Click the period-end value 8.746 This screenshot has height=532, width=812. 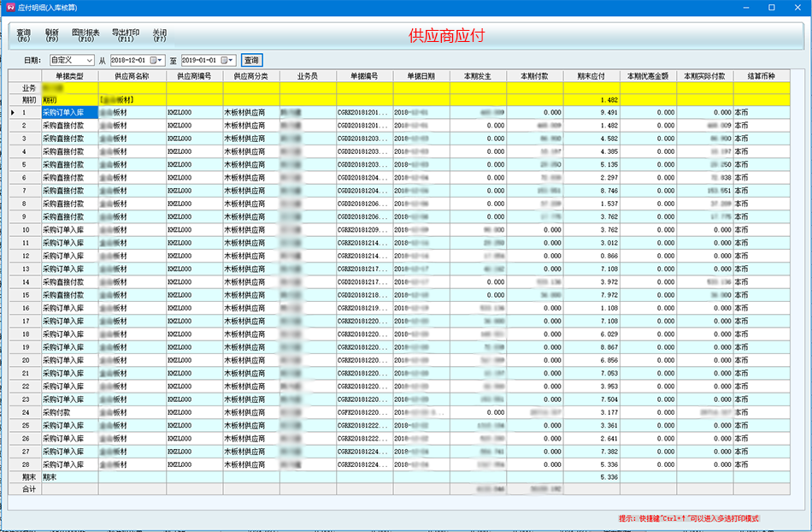[x=609, y=191]
